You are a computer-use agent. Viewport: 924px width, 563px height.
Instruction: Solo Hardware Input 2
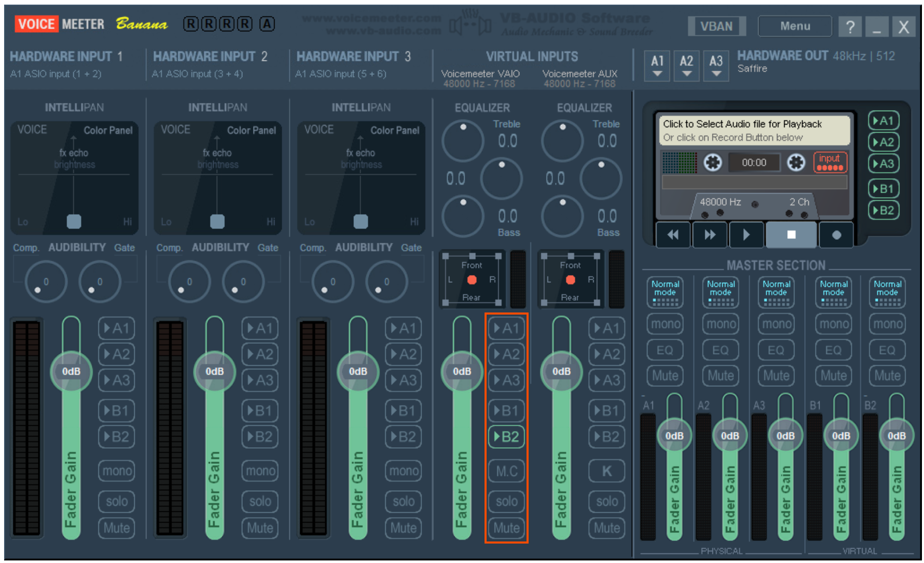260,502
